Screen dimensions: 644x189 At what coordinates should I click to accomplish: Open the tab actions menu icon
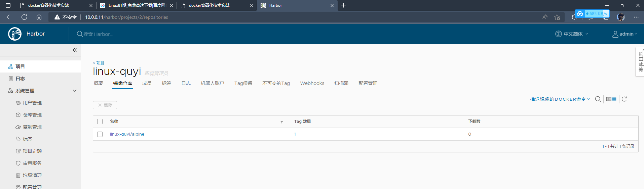(x=8, y=5)
